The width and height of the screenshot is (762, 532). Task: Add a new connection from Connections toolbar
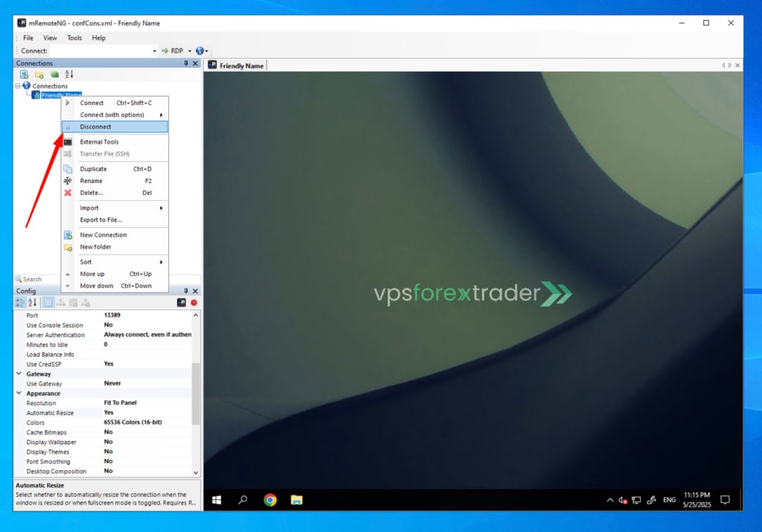(x=24, y=74)
